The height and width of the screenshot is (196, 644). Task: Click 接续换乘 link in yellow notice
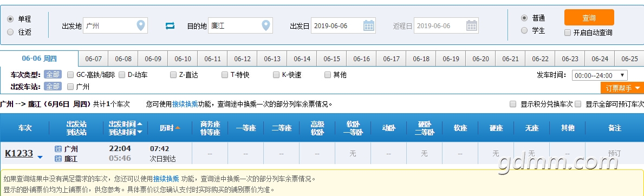tap(166, 179)
